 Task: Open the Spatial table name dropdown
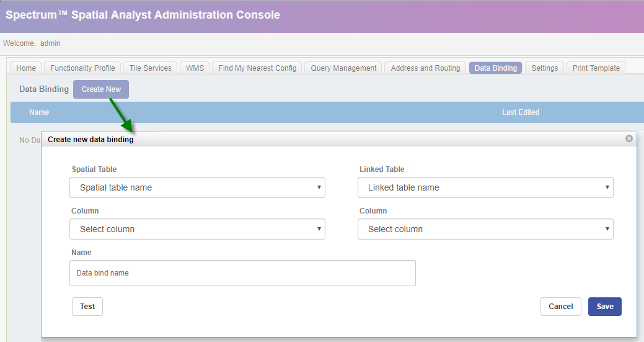[x=197, y=187]
